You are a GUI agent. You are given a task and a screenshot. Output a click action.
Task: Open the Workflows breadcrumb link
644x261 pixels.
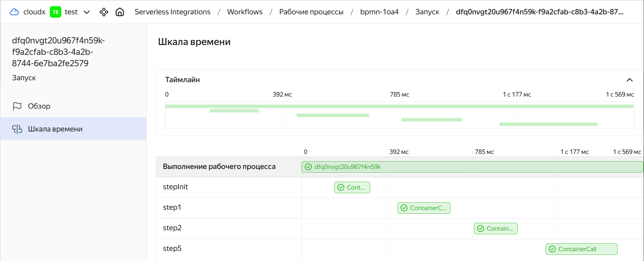click(x=245, y=12)
